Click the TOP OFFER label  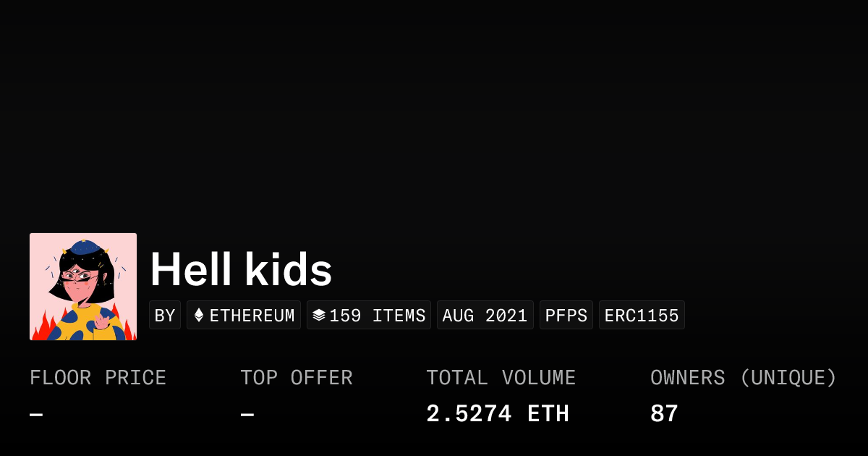(297, 378)
